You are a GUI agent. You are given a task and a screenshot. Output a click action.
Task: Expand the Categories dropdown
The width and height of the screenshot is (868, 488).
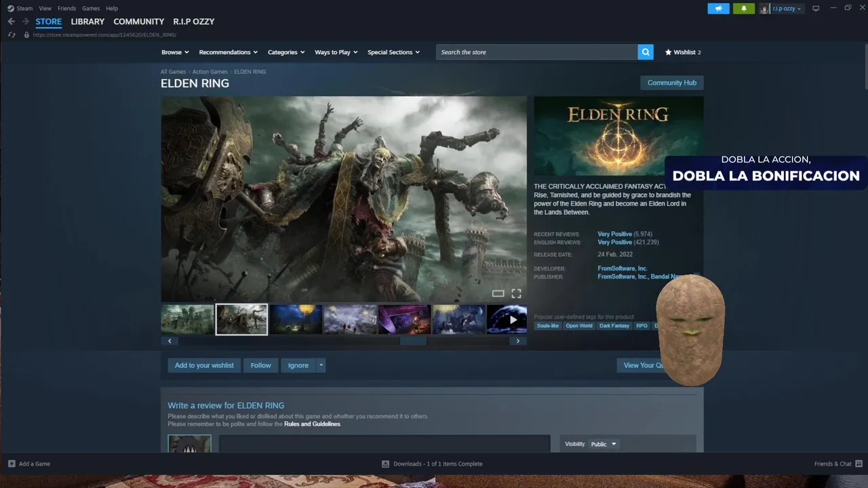pyautogui.click(x=286, y=52)
